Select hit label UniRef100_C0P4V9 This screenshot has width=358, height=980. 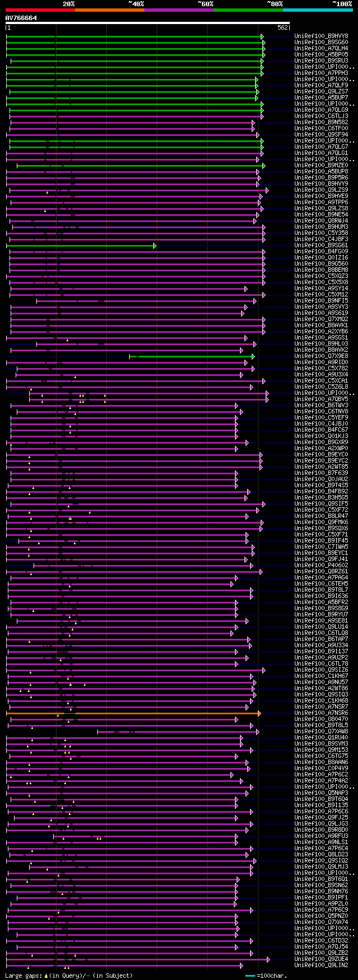point(321,768)
